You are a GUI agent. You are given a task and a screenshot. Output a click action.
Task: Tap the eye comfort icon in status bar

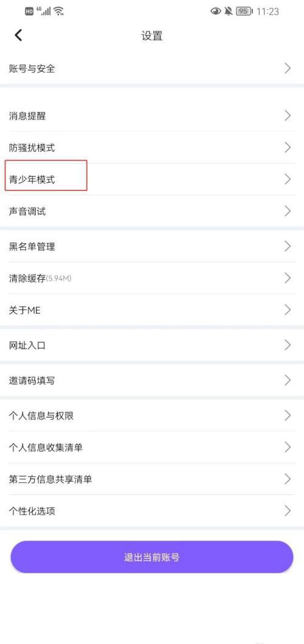point(216,11)
